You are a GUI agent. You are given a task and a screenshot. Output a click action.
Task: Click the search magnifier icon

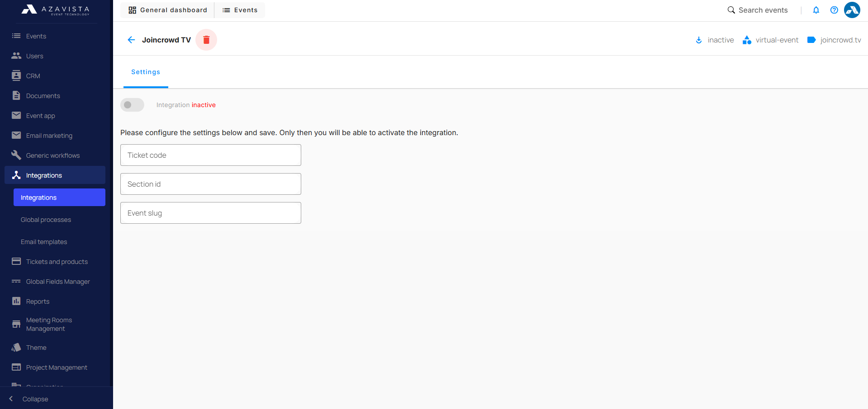[x=731, y=10]
